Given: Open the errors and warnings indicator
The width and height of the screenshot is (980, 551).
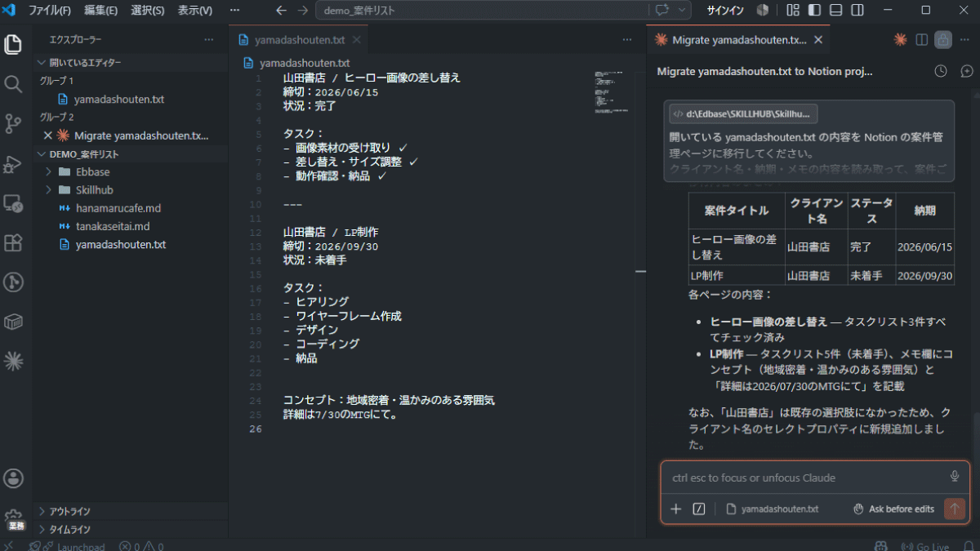Looking at the screenshot, I should (x=140, y=546).
